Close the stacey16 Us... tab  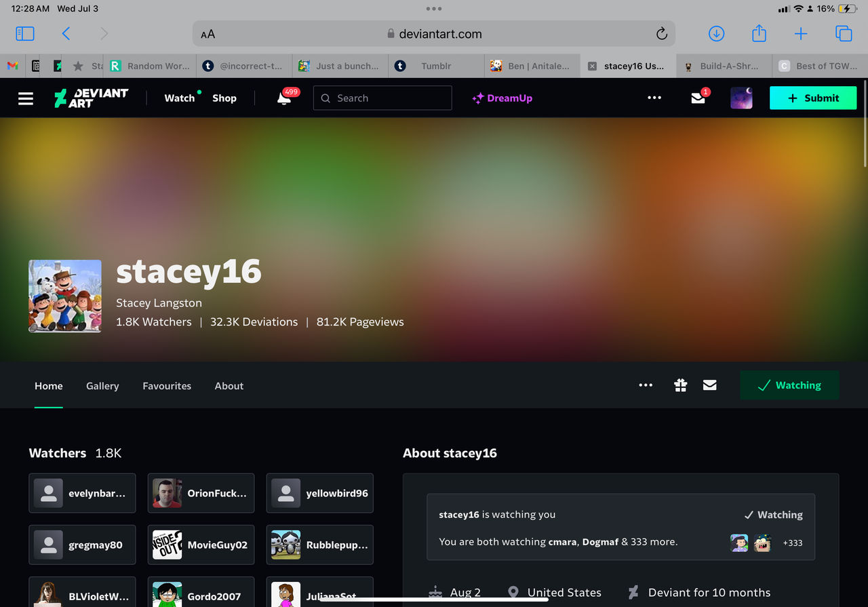[592, 66]
